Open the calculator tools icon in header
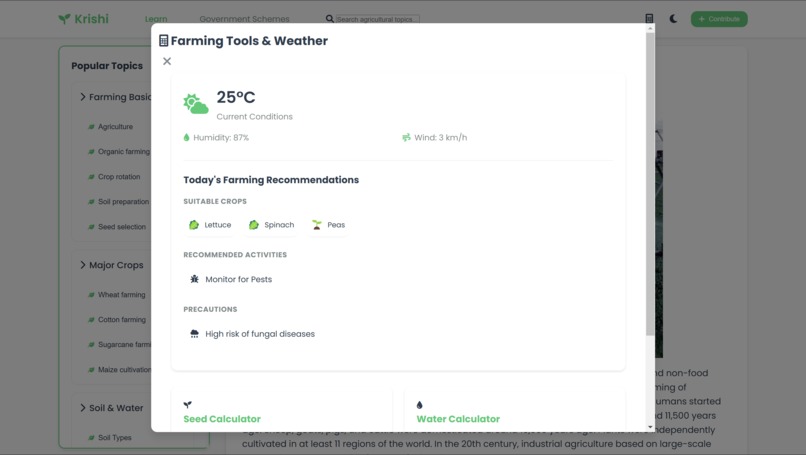 click(649, 19)
